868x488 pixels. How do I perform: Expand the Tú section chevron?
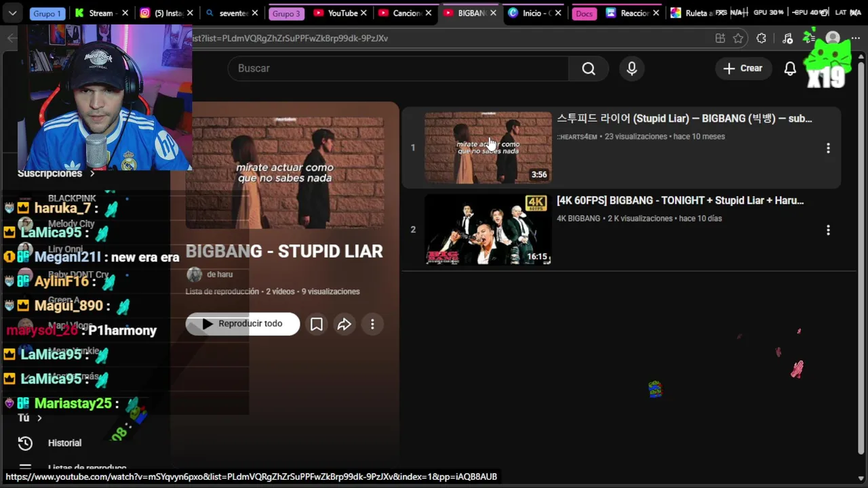tap(39, 418)
